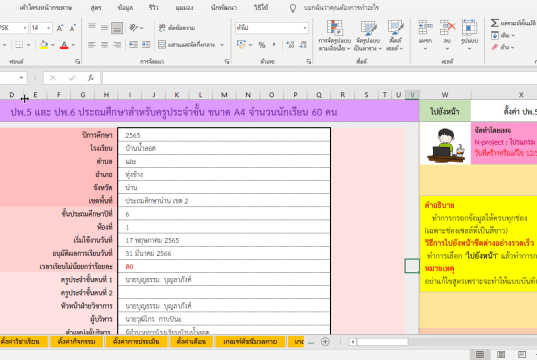Click the decrease indent icon
The image size is (537, 360).
(x=133, y=45)
